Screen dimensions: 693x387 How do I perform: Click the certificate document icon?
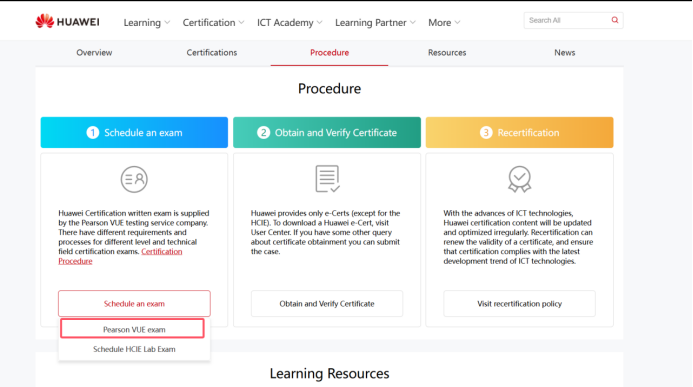[327, 179]
